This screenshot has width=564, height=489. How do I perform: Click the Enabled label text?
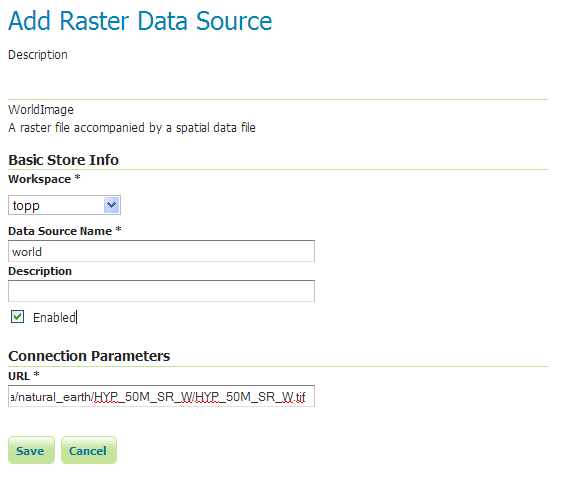coord(54,318)
